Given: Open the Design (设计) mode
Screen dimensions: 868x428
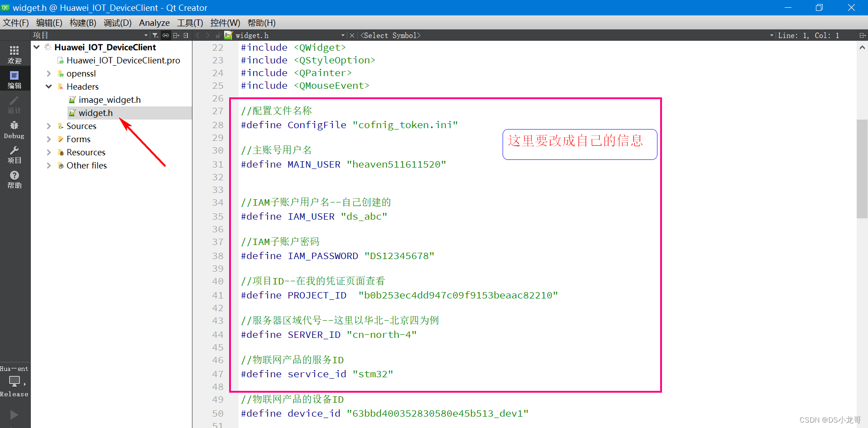Looking at the screenshot, I should pyautogui.click(x=14, y=104).
